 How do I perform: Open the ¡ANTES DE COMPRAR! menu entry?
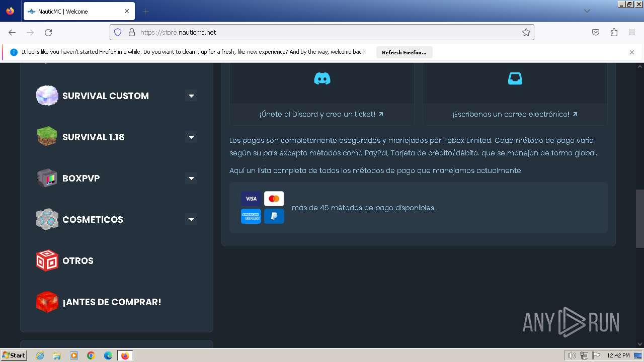pyautogui.click(x=112, y=302)
